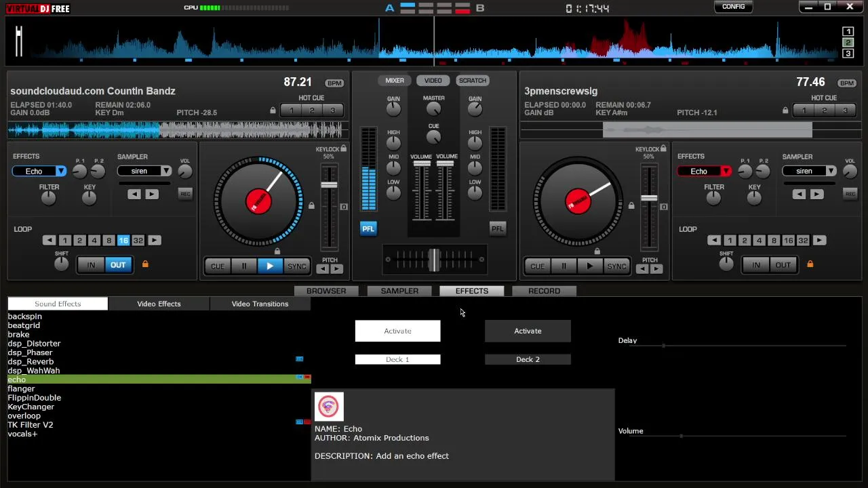Nudge left deck pitch down arrow

[323, 269]
